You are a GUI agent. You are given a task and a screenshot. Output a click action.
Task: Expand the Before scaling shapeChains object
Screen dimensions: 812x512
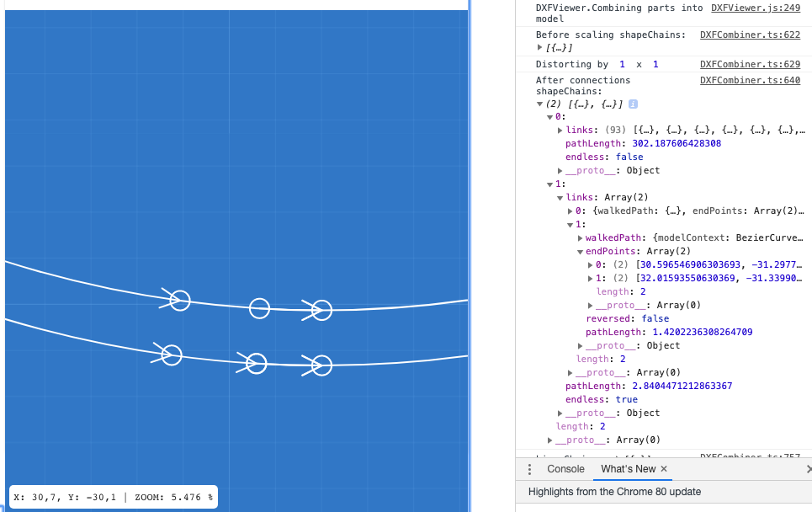click(539, 48)
